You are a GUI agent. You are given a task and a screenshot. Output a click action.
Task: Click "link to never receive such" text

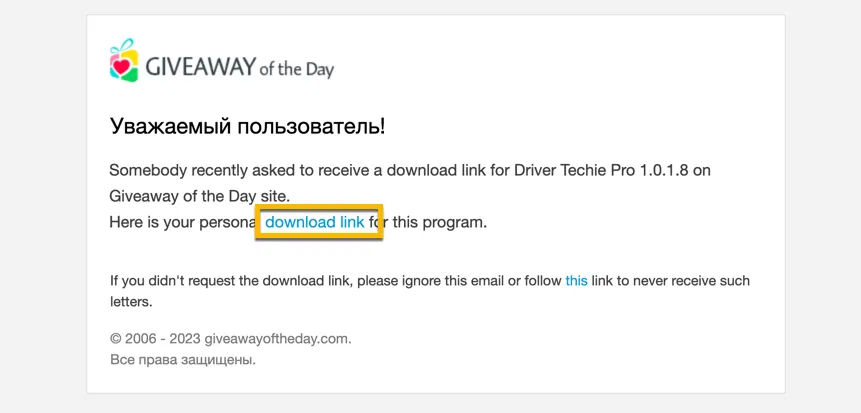(670, 281)
